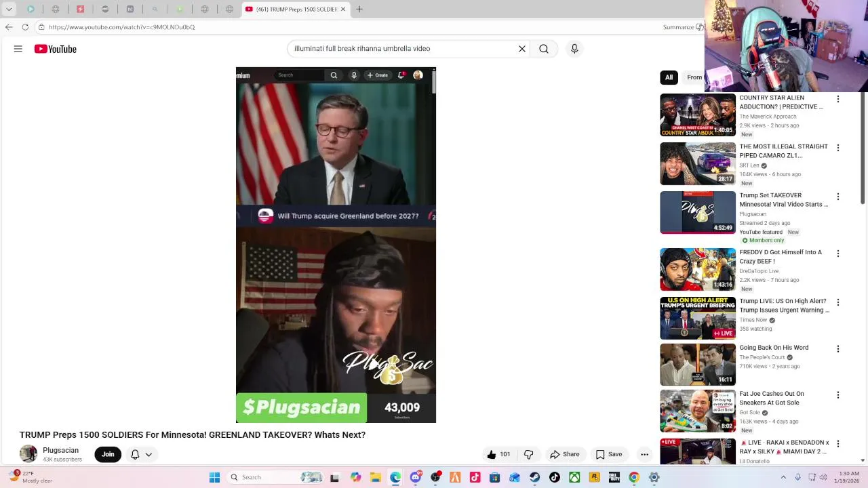Go to the YouTube home logo

(56, 49)
